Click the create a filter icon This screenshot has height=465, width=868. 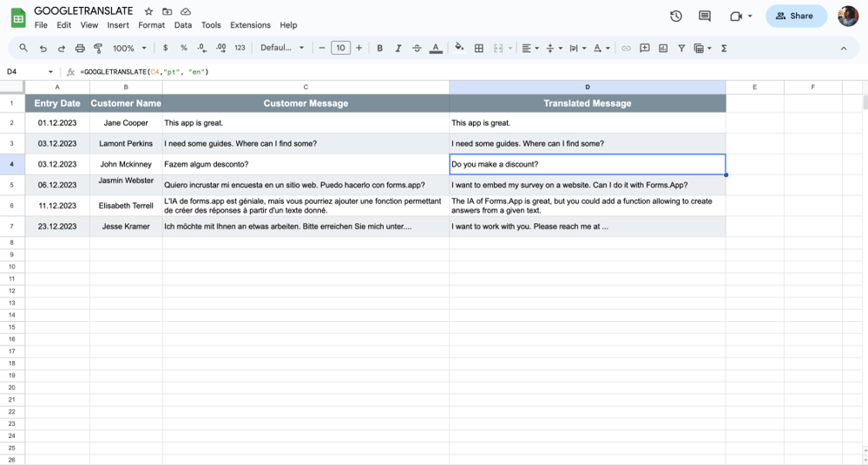point(681,49)
